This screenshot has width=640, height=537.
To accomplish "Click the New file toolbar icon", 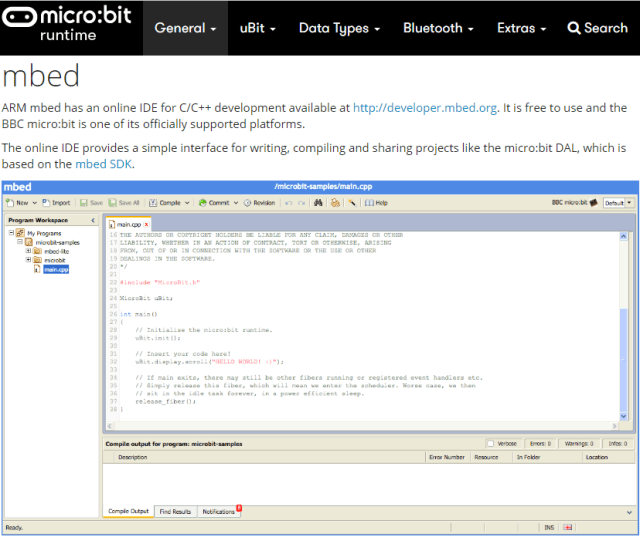I will [10, 202].
